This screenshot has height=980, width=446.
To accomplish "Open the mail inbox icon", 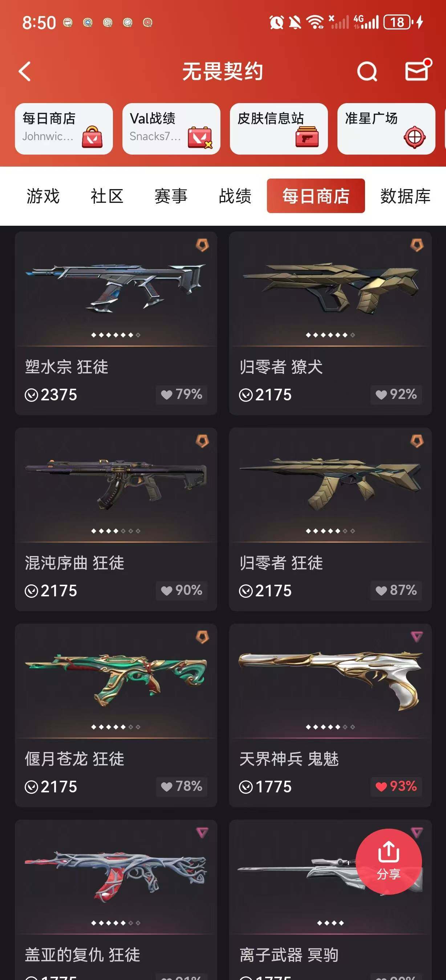I will coord(417,70).
